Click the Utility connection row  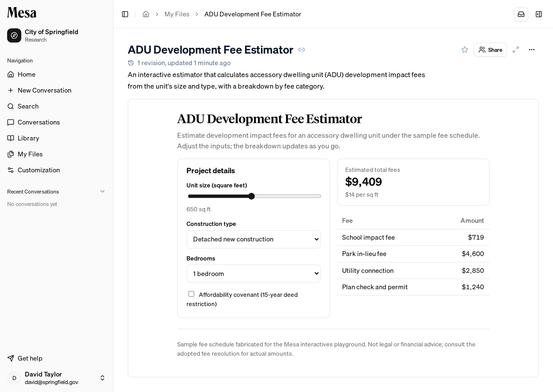[413, 271]
